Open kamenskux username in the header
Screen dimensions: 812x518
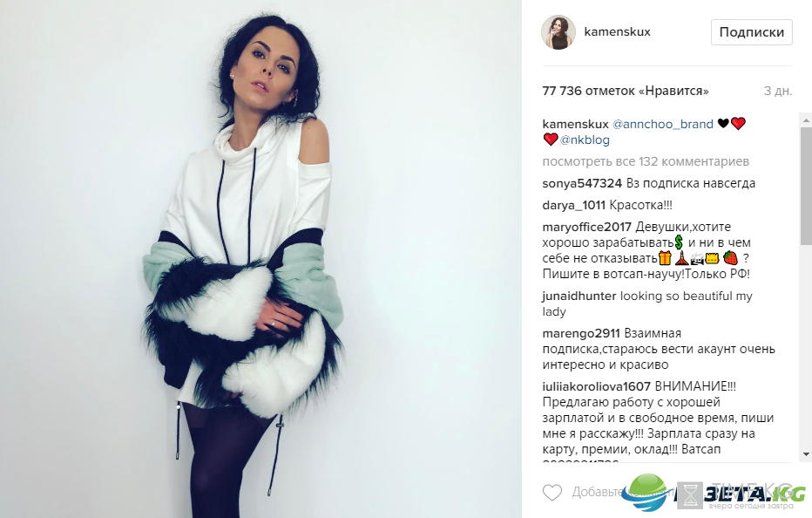(617, 31)
